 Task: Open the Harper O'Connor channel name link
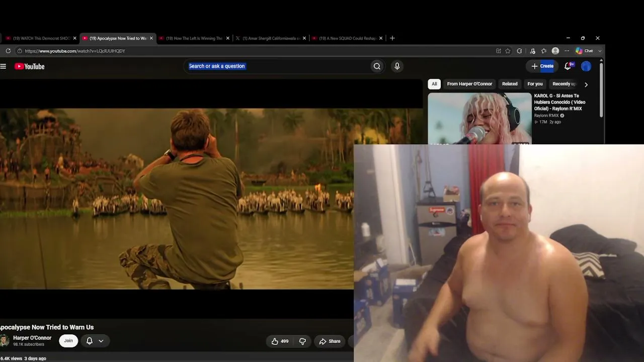[x=32, y=338]
